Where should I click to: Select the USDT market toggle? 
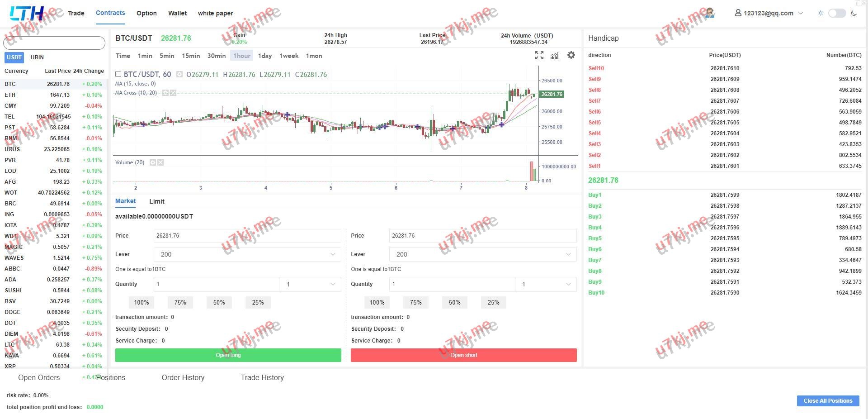14,57
